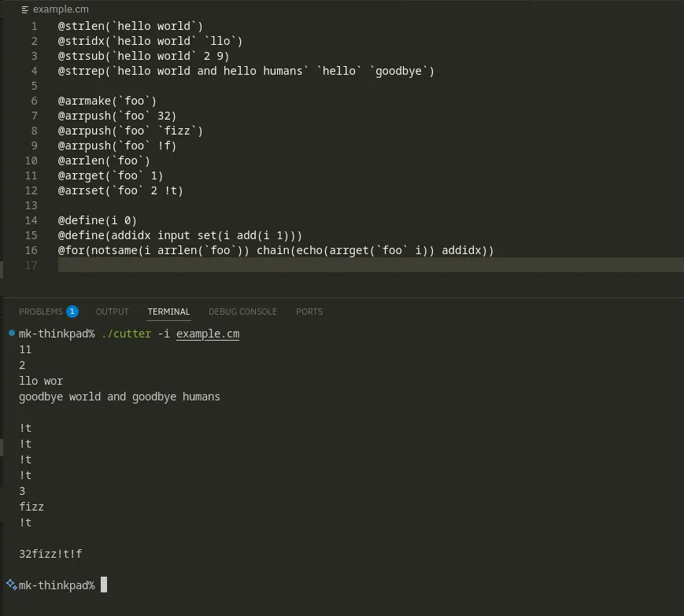Follow the example.cm link in terminal

coord(208,334)
